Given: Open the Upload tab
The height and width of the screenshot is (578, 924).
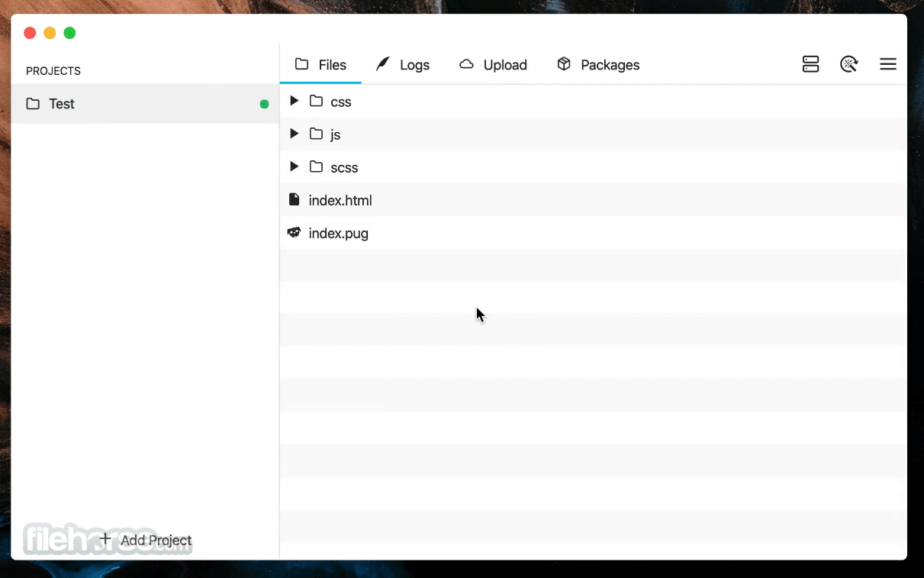Looking at the screenshot, I should coord(493,65).
